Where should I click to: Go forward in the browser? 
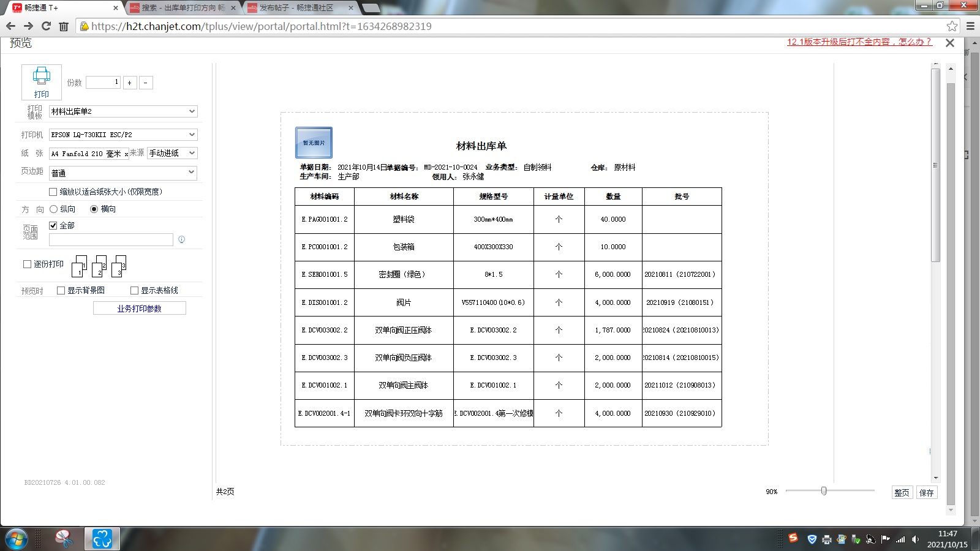click(28, 26)
